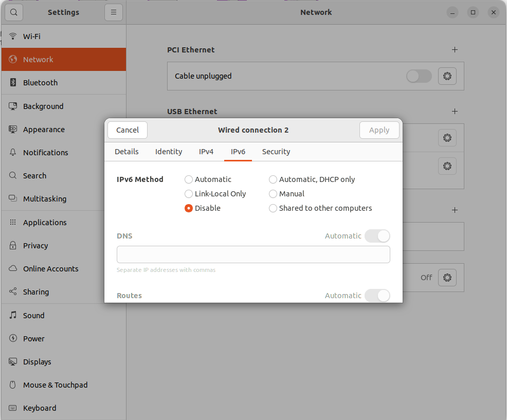The height and width of the screenshot is (420, 507).
Task: Select Link-Local Only radio option
Action: point(189,194)
